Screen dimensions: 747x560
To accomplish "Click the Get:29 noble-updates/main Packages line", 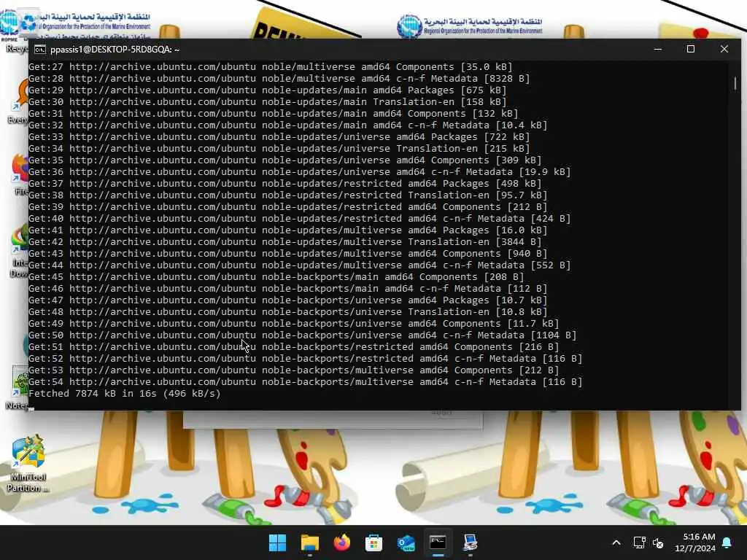I will [267, 90].
